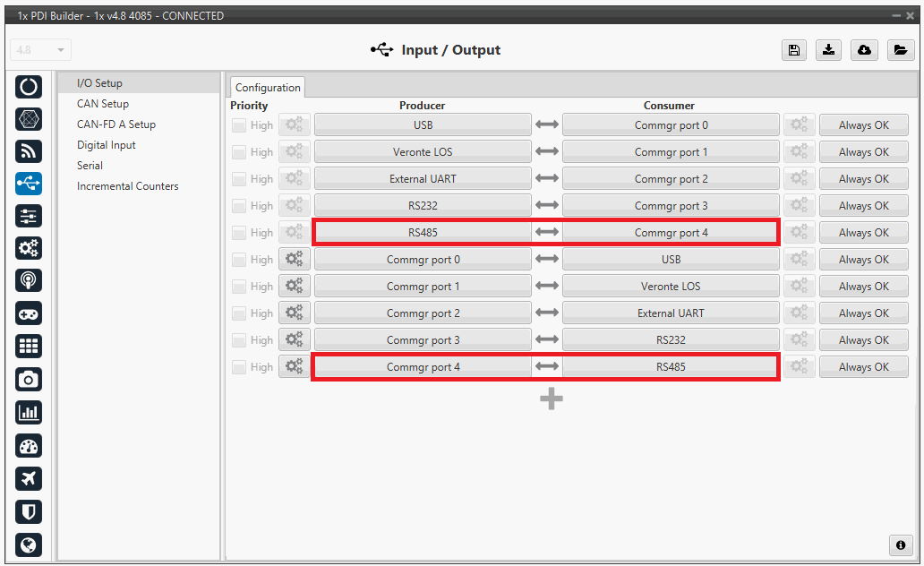The width and height of the screenshot is (924, 566).
Task: Toggle High priority for Commgr port 2 producer
Action: pos(239,313)
